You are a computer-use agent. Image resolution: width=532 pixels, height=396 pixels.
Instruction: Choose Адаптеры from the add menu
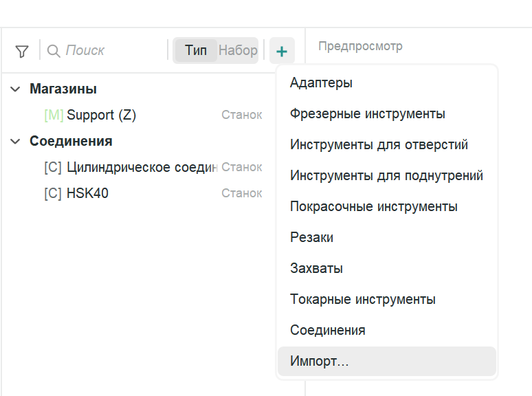click(x=387, y=82)
